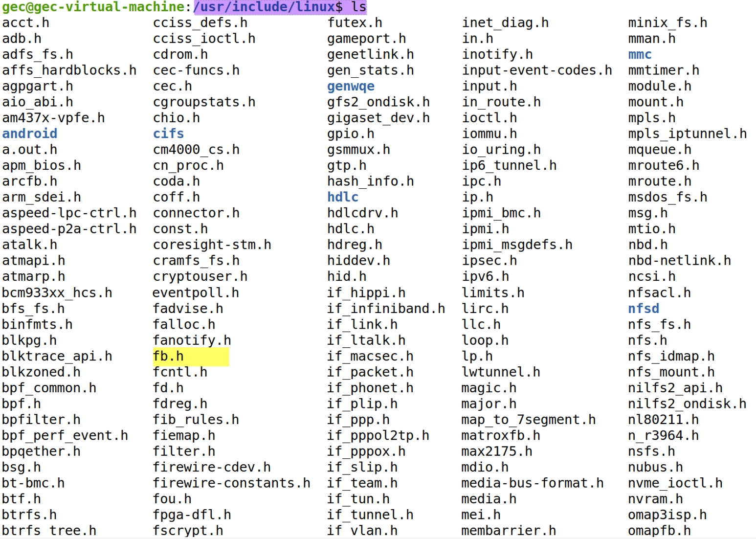Viewport: 756px width, 539px height.
Task: Click membarrier.h file name
Action: coord(509,531)
